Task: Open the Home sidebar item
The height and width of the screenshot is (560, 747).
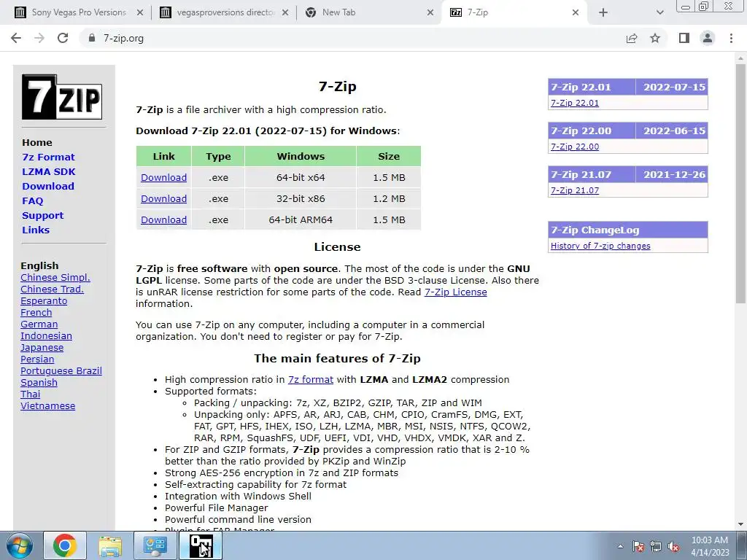Action: coord(37,142)
